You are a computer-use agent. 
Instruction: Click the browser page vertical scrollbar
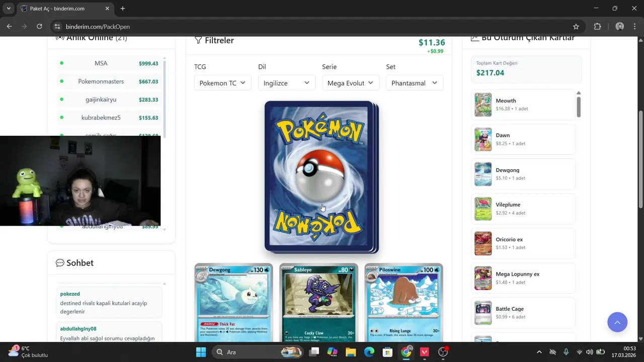640,158
